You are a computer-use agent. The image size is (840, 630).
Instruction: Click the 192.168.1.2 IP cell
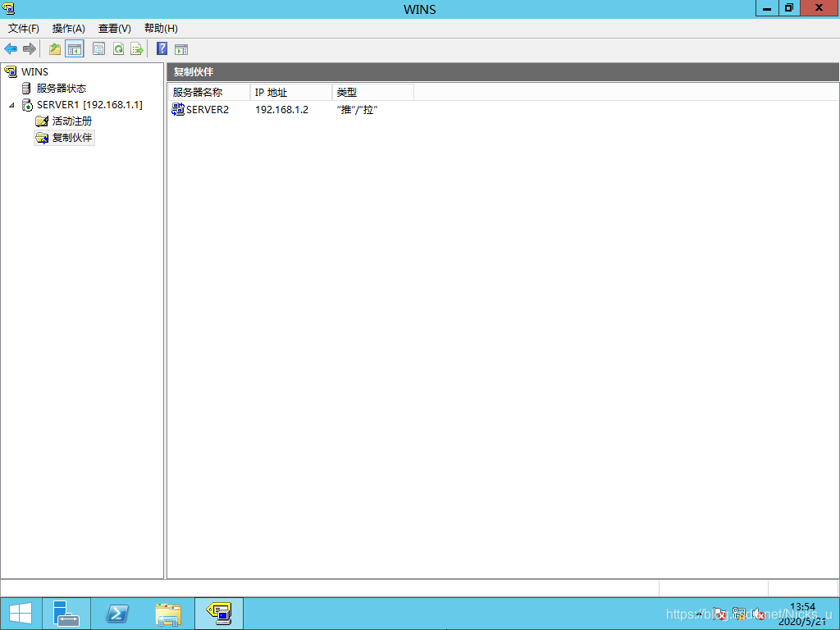[x=282, y=110]
